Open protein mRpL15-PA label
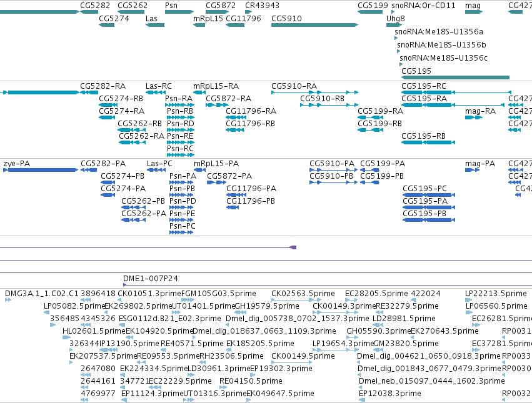This screenshot has width=532, height=403. [216, 164]
